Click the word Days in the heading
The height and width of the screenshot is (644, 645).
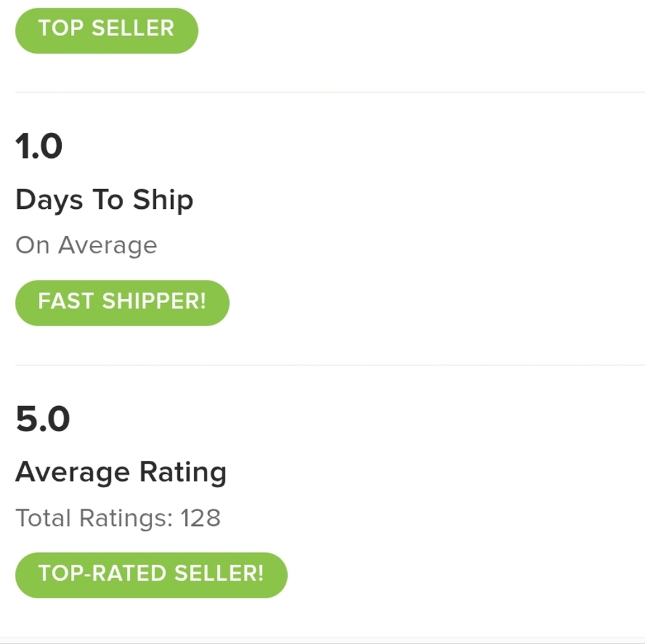(49, 200)
